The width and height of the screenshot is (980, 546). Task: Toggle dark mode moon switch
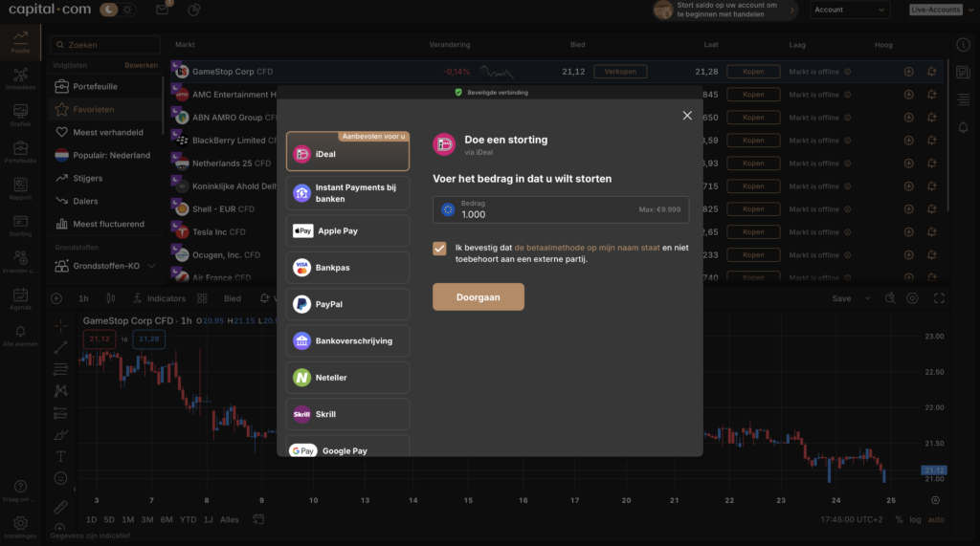[108, 10]
